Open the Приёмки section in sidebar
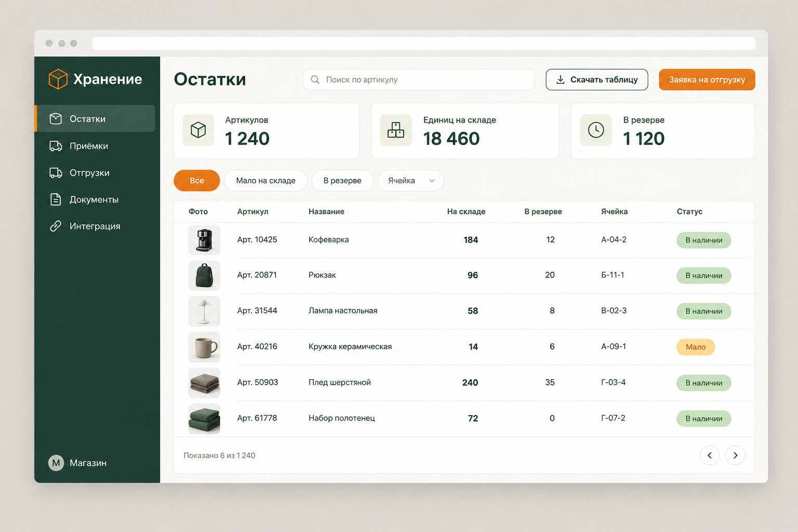 (96, 146)
